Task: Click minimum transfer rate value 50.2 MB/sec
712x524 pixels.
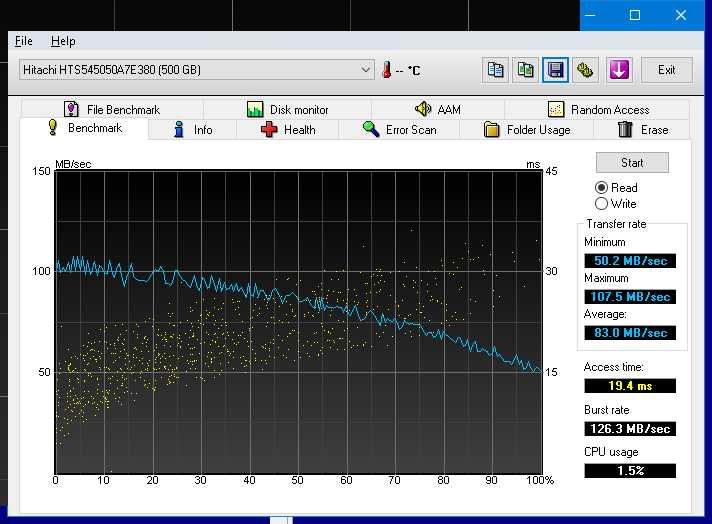Action: (630, 261)
